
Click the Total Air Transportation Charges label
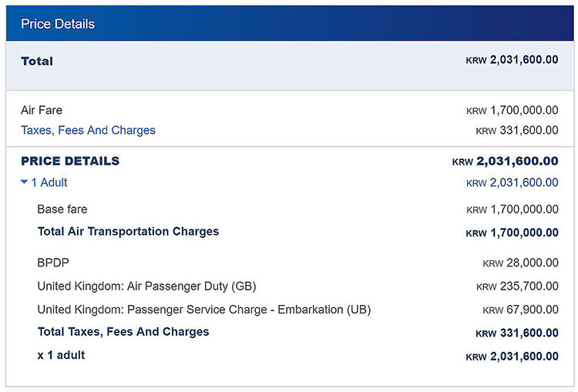[x=128, y=231]
